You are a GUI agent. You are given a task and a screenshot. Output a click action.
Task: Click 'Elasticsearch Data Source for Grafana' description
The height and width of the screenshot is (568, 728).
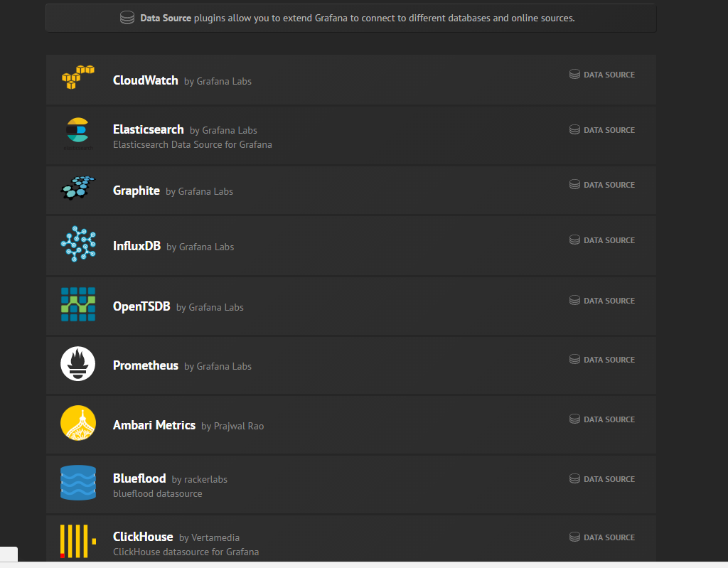point(192,144)
